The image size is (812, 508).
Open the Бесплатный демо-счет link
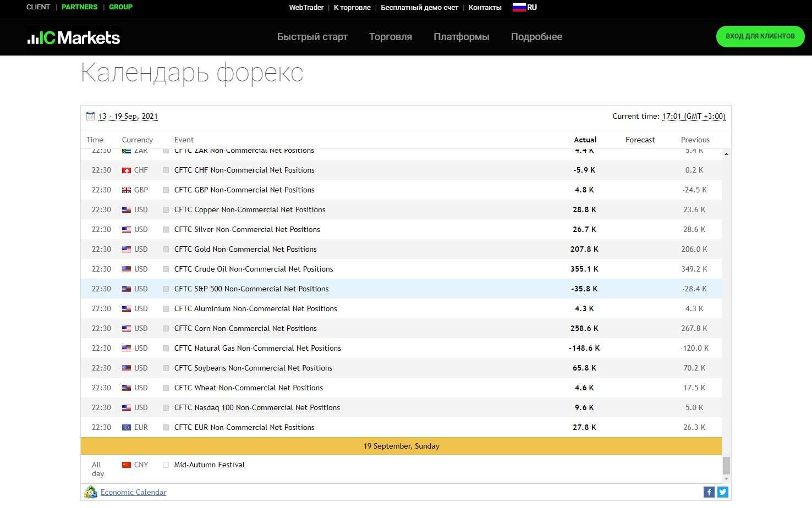click(x=419, y=8)
